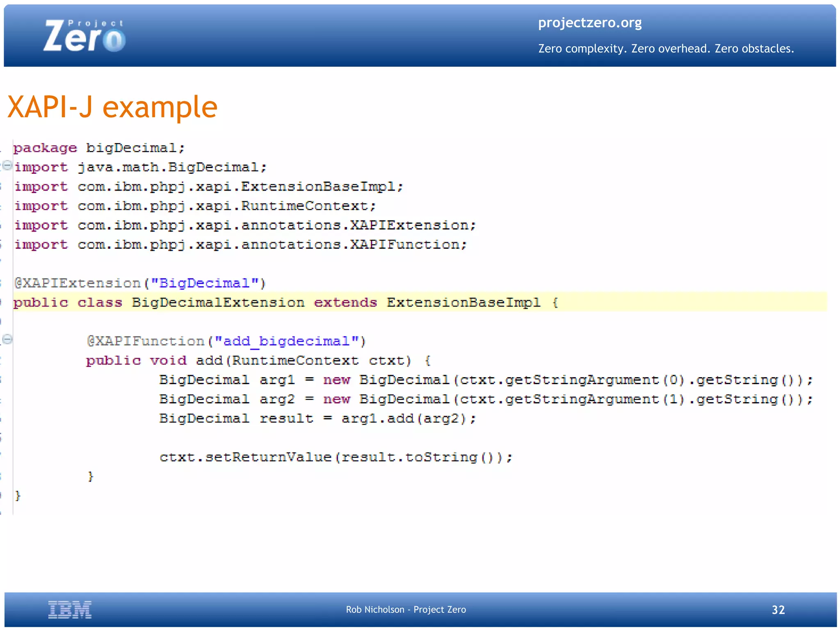This screenshot has height=630, width=840.
Task: Click the 'Zero complexity' tagline text
Action: 666,49
